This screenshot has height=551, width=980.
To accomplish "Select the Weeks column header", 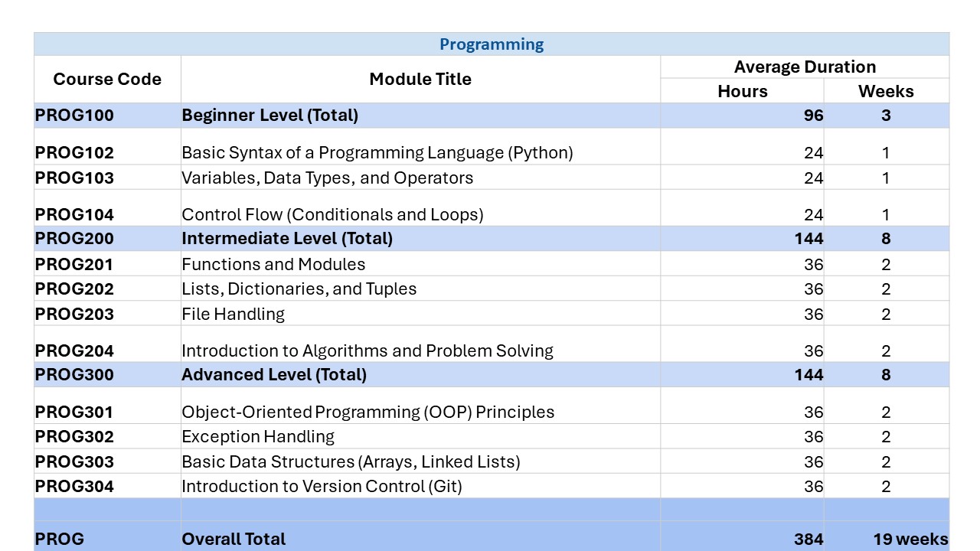I will pyautogui.click(x=886, y=91).
